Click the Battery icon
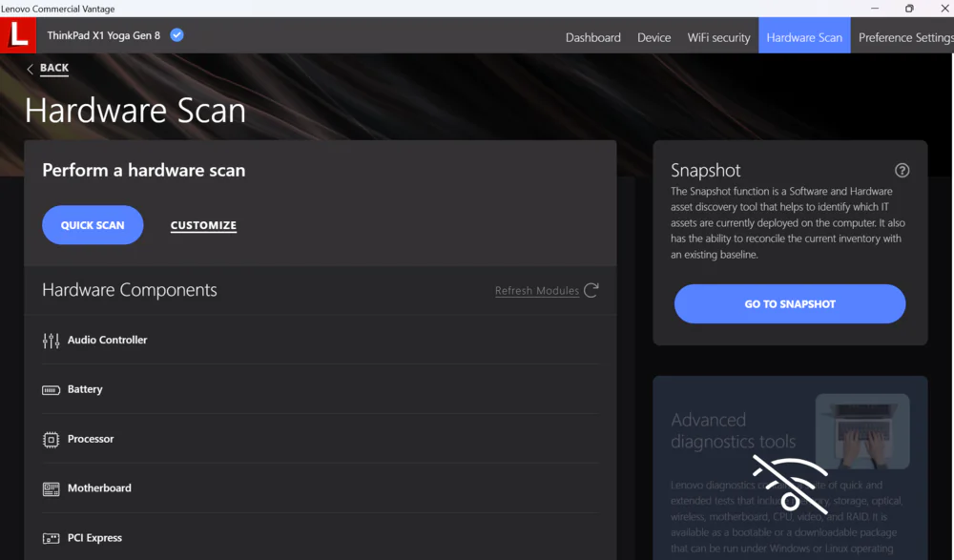The height and width of the screenshot is (560, 954). point(52,390)
